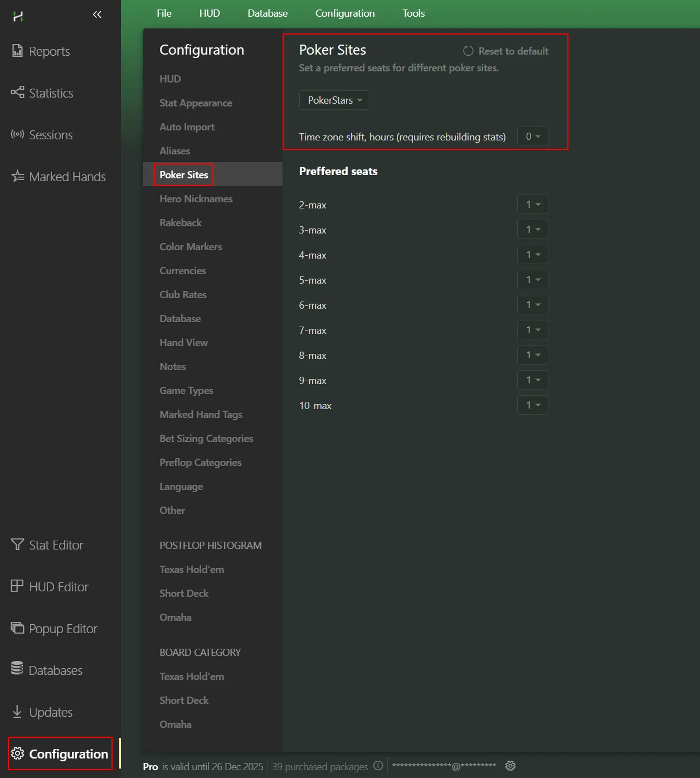This screenshot has width=700, height=778.
Task: Expand the PokerStars site dropdown
Action: click(x=334, y=100)
